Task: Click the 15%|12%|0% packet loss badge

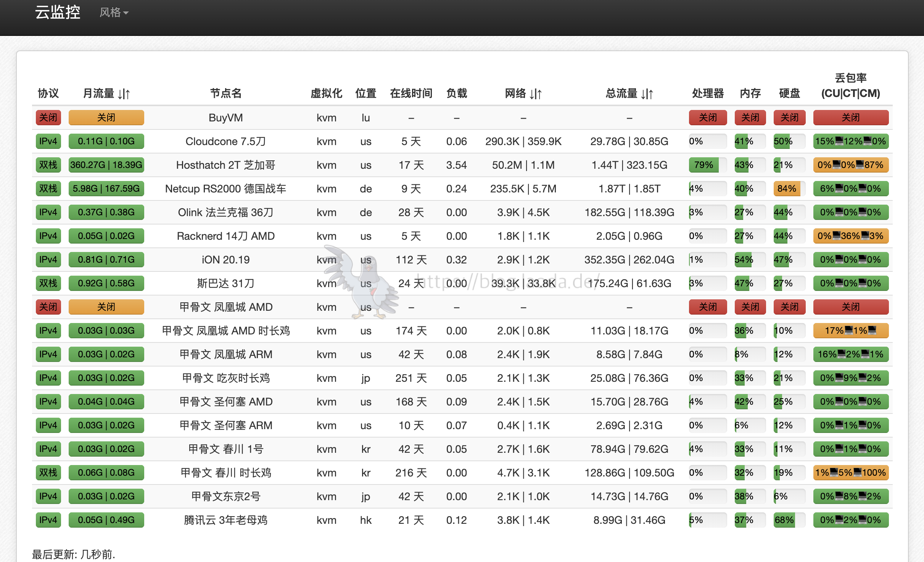Action: point(850,141)
